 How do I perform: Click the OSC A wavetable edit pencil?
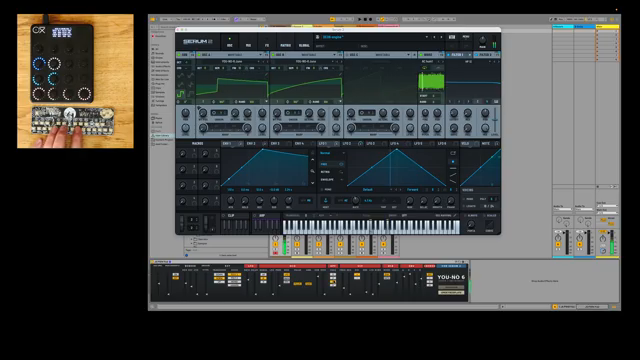tap(266, 74)
